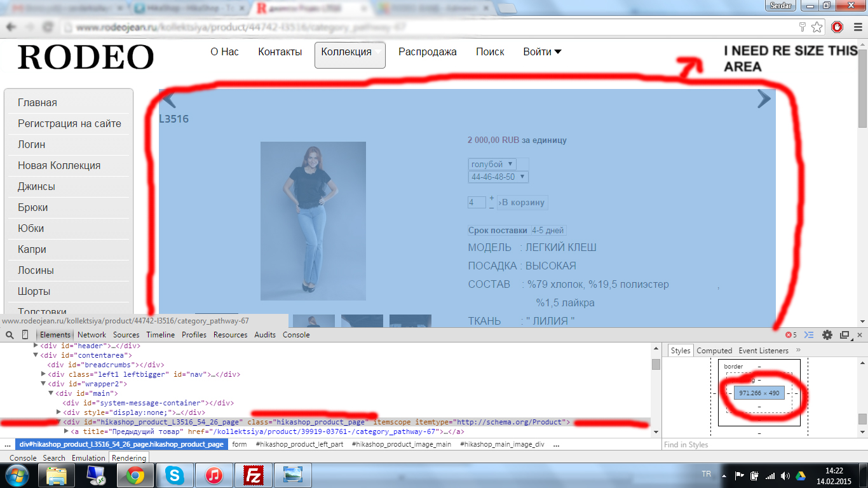
Task: Click the main product image
Action: tap(313, 221)
